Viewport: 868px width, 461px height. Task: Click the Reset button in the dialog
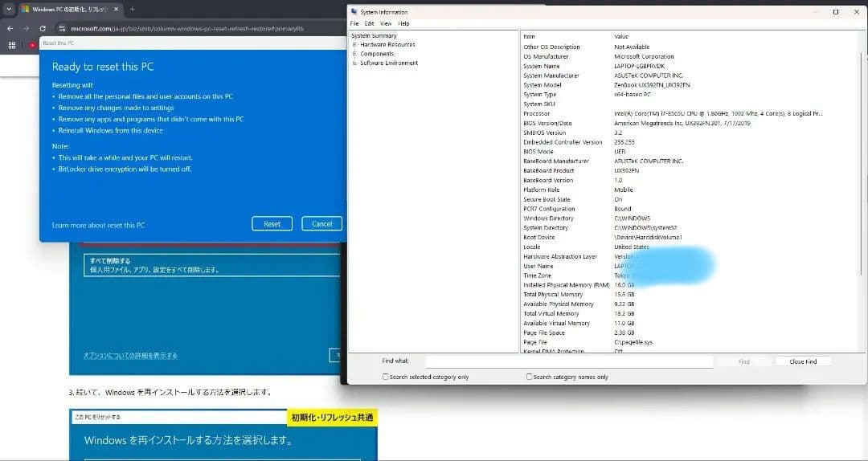click(272, 224)
